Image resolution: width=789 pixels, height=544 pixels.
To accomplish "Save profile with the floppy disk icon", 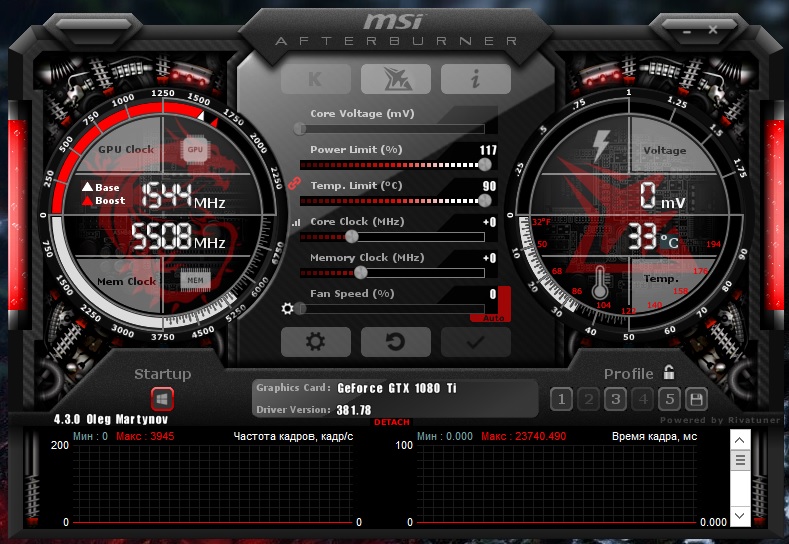I will click(696, 400).
